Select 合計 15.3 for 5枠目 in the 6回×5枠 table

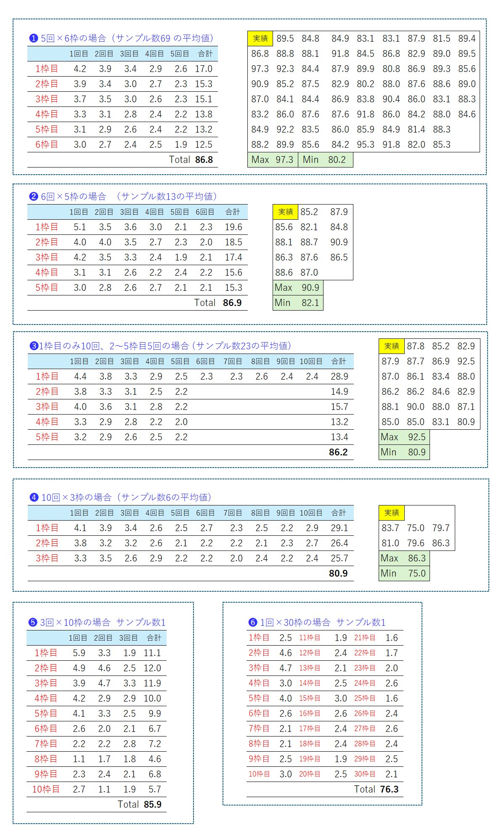click(233, 288)
